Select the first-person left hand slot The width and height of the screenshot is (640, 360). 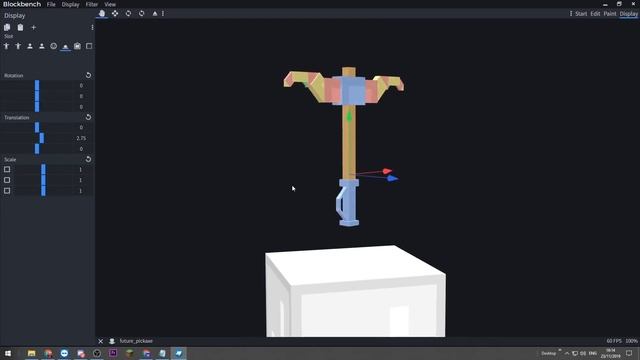42,46
